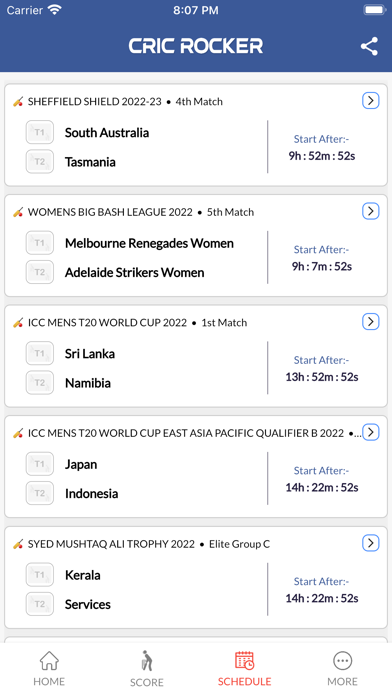The height and width of the screenshot is (696, 392).
Task: Tap ICC MENS T20 WORLD CUP 2022 title
Action: coord(107,323)
